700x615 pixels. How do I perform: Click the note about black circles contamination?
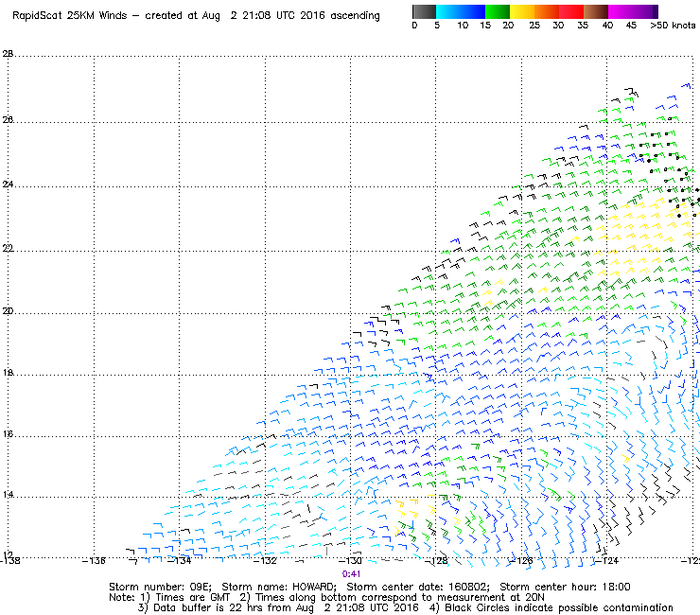pyautogui.click(x=551, y=607)
